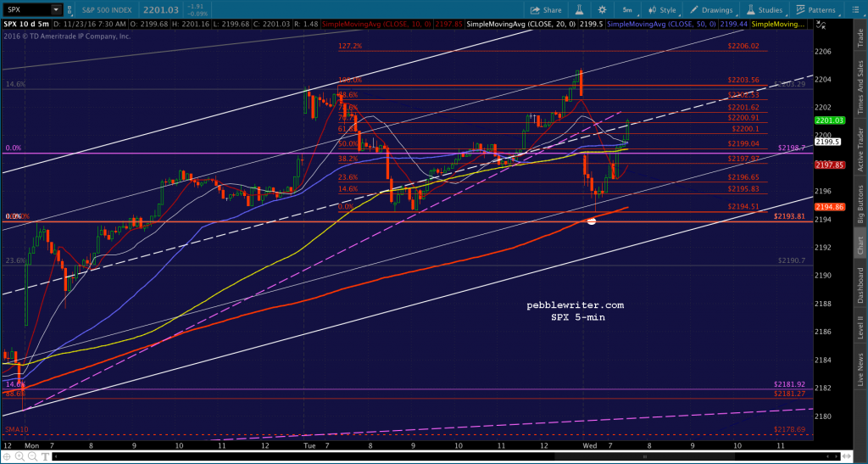
Task: Click the Share button
Action: pos(546,10)
